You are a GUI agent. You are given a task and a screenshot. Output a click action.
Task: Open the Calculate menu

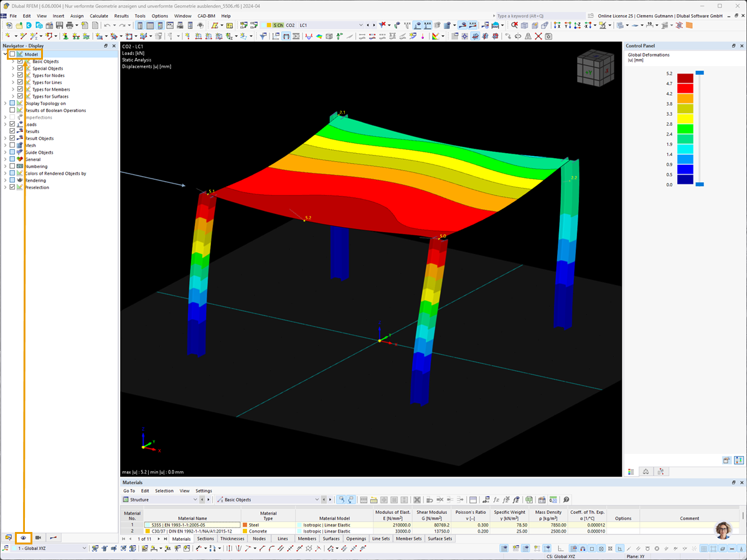click(x=99, y=16)
